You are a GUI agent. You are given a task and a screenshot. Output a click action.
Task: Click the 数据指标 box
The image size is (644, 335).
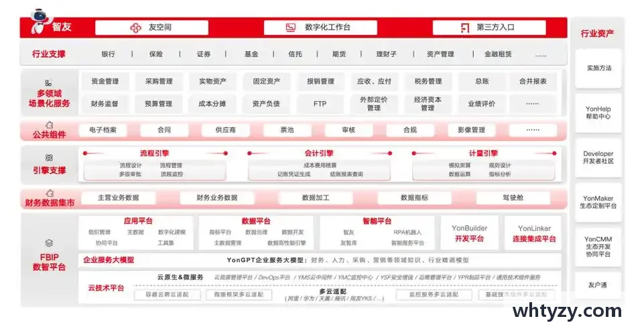click(x=414, y=198)
